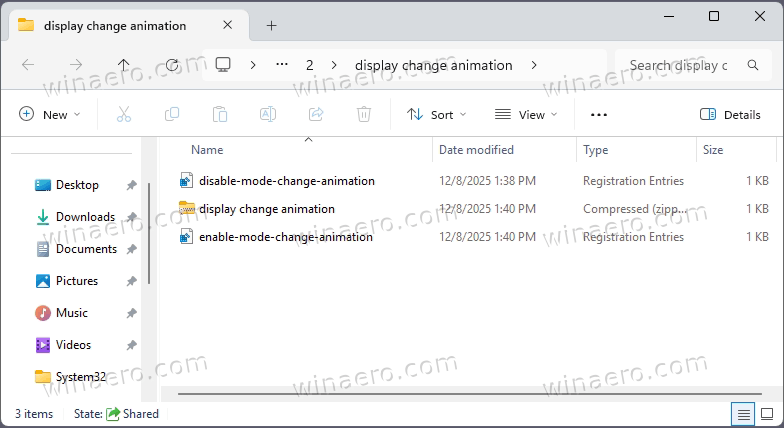Click the pin icon next to Music
Image resolution: width=784 pixels, height=428 pixels.
coord(132,314)
